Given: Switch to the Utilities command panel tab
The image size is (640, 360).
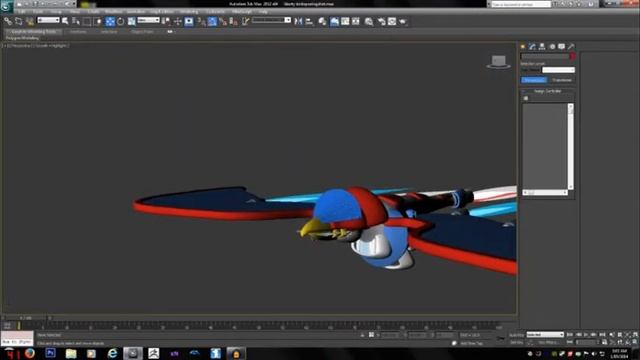Looking at the screenshot, I should click(571, 47).
